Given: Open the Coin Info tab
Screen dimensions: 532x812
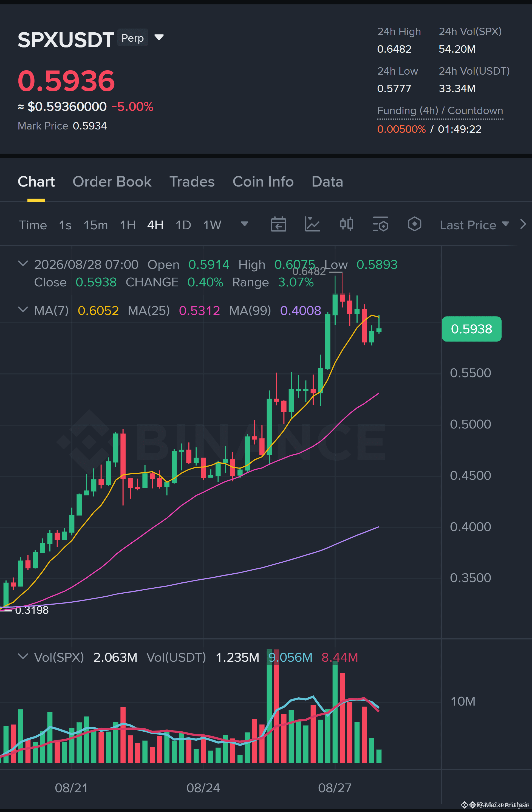Looking at the screenshot, I should [x=263, y=182].
